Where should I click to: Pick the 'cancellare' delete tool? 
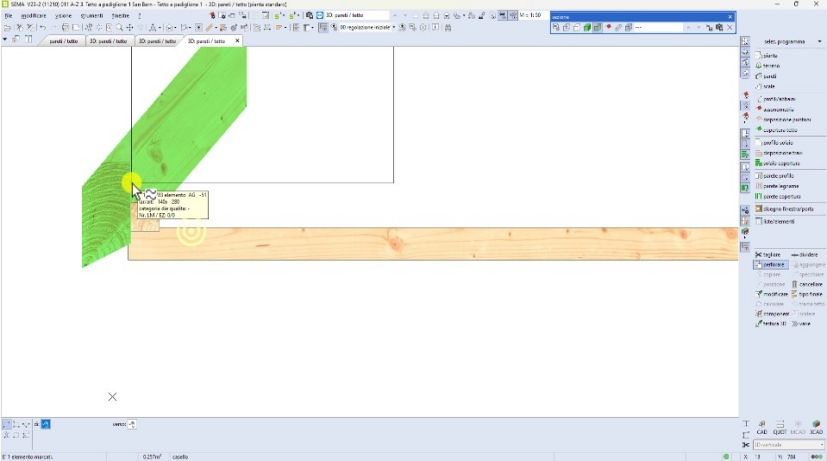point(808,284)
